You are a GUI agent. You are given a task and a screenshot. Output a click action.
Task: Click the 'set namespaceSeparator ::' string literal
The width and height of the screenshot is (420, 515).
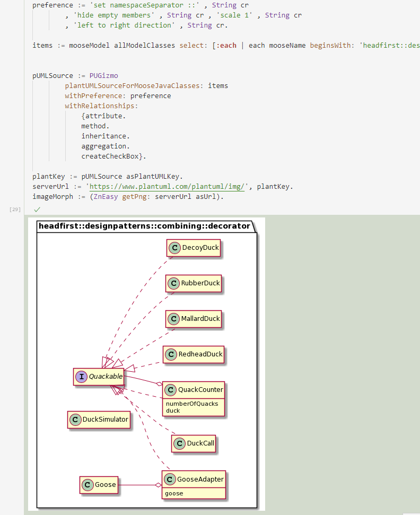click(x=144, y=5)
